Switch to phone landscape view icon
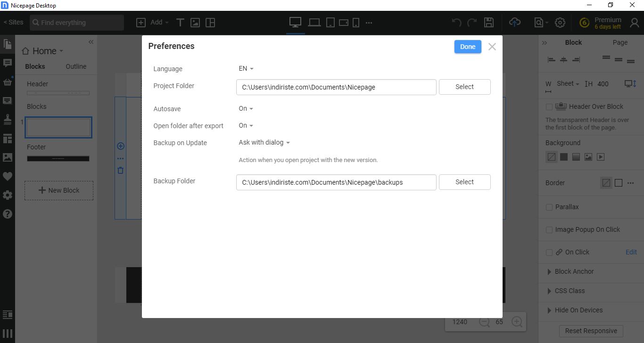644x343 pixels. [x=344, y=22]
